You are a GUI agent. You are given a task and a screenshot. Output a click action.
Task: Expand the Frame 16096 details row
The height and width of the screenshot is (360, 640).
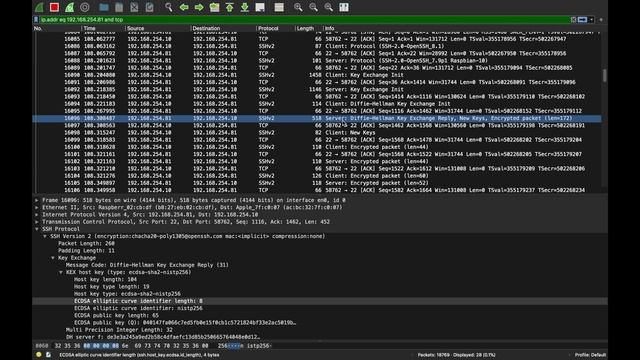37,200
